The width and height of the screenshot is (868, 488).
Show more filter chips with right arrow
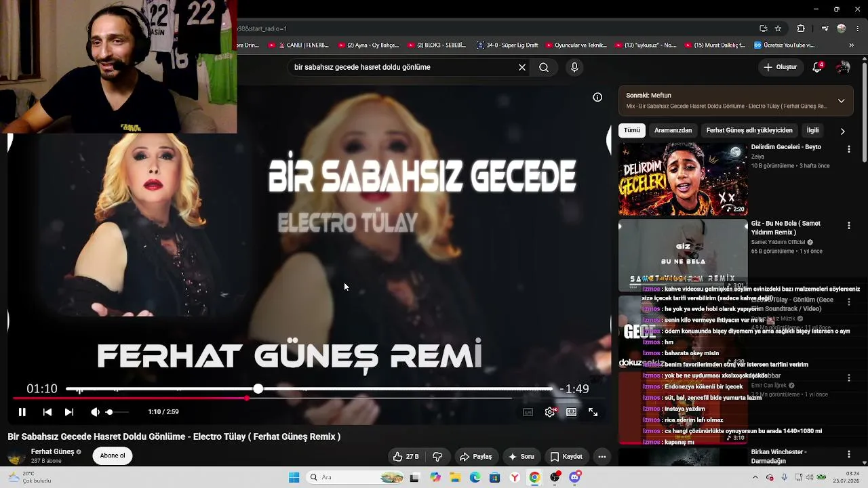coord(842,131)
